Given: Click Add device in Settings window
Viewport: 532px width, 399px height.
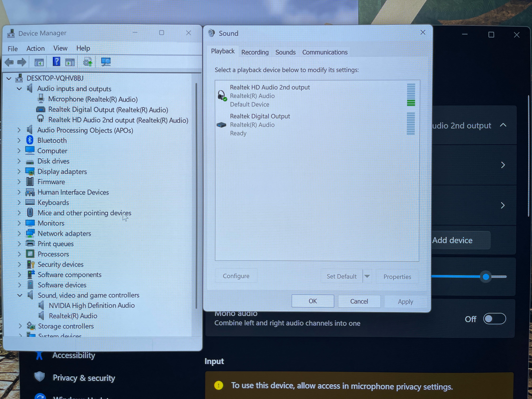Looking at the screenshot, I should pos(461,240).
